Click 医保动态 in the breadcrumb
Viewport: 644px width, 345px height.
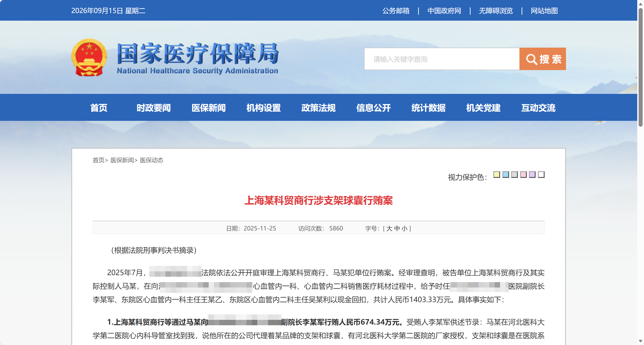click(152, 160)
